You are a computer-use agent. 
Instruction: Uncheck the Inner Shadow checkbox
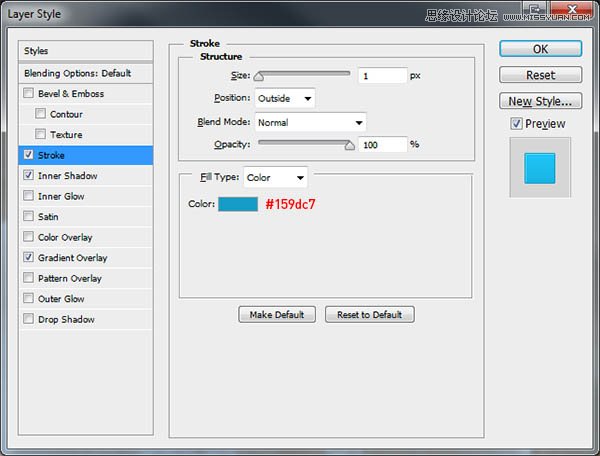[x=28, y=175]
